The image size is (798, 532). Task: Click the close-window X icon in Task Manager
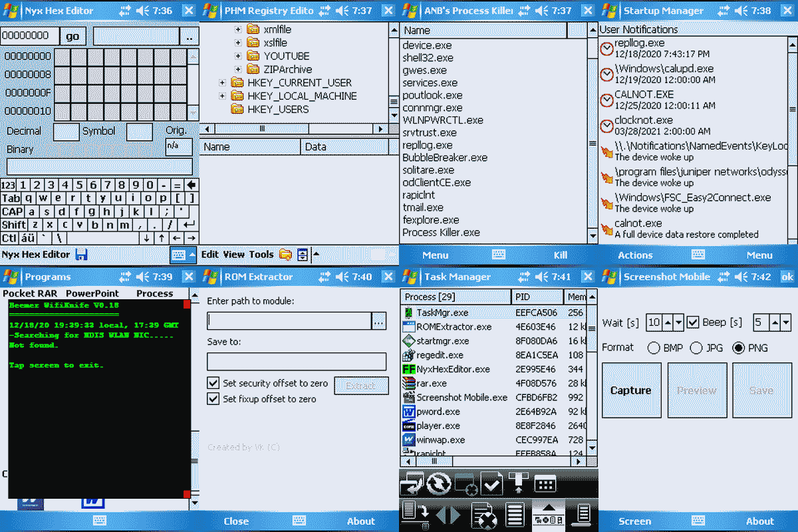(465, 484)
